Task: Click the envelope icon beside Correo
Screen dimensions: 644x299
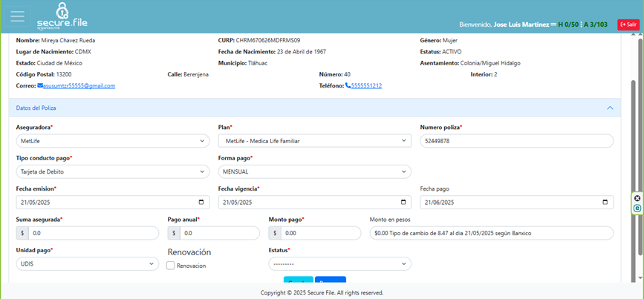Action: (x=40, y=86)
